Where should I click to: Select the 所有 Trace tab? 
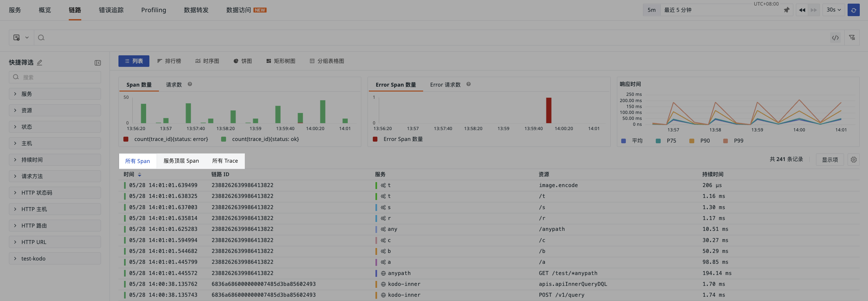(x=225, y=161)
